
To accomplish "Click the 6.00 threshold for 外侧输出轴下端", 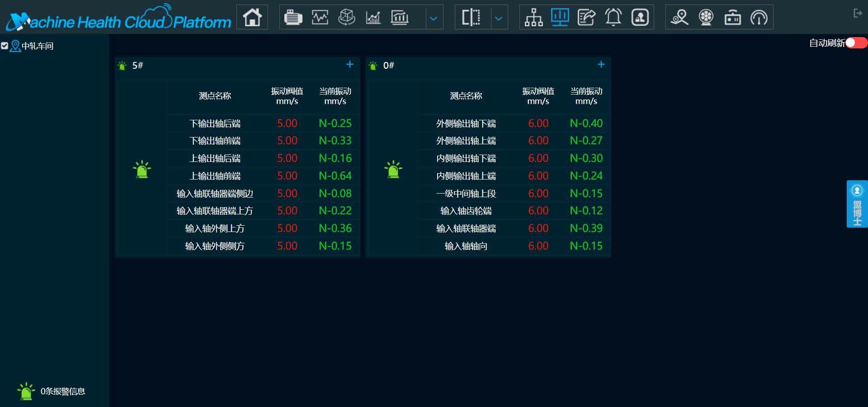I will pos(538,123).
